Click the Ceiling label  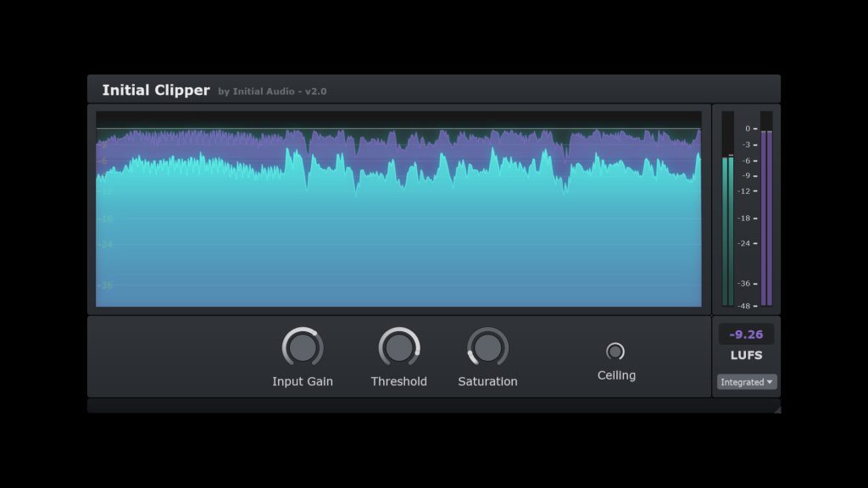pyautogui.click(x=616, y=375)
